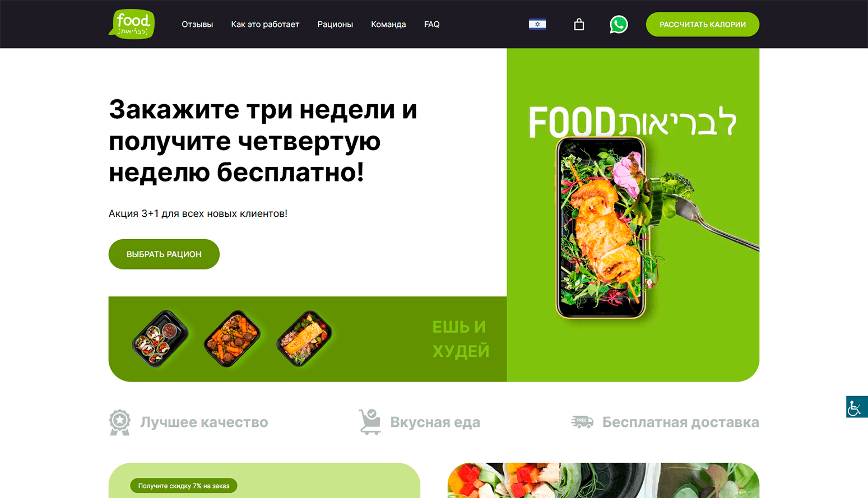The height and width of the screenshot is (498, 868).
Task: Click the award ribbon quality icon
Action: [119, 422]
